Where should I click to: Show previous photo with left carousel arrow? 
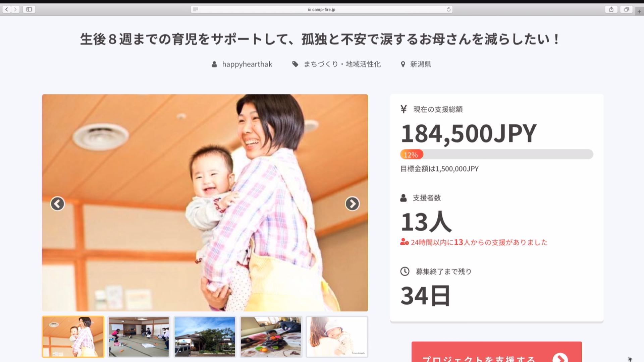click(x=57, y=203)
